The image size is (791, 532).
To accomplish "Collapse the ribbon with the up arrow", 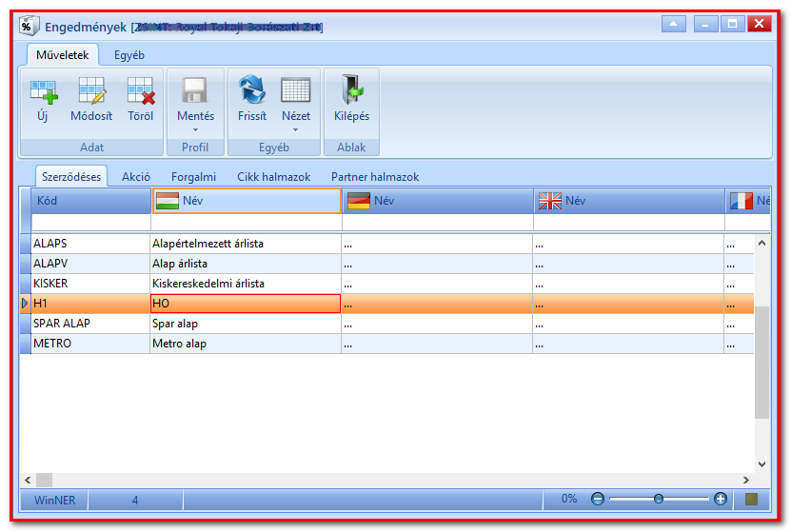I will [x=674, y=24].
